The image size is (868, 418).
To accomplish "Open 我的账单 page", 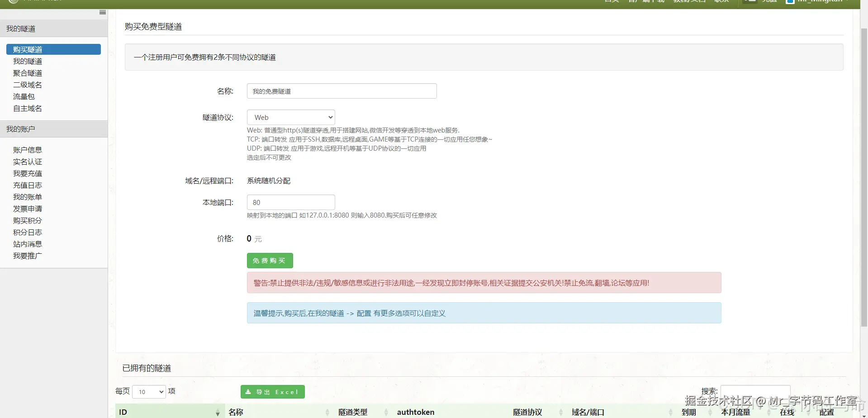I will pos(28,197).
